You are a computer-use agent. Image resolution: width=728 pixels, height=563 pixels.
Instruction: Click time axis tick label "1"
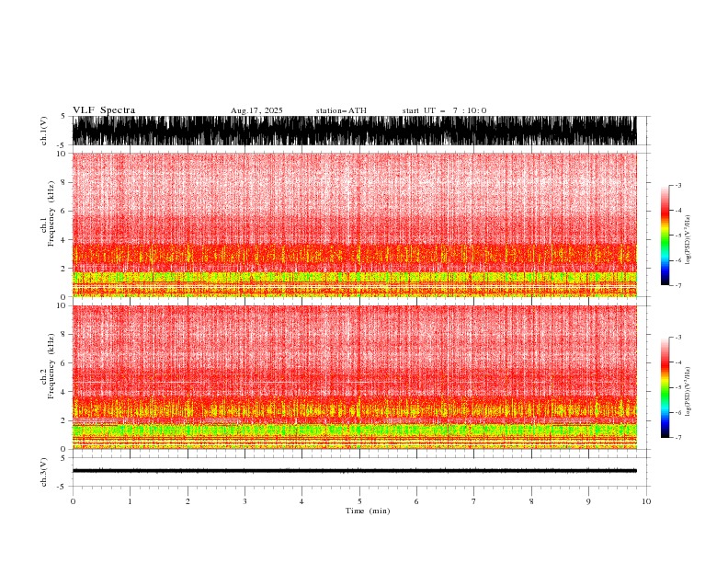click(x=130, y=501)
